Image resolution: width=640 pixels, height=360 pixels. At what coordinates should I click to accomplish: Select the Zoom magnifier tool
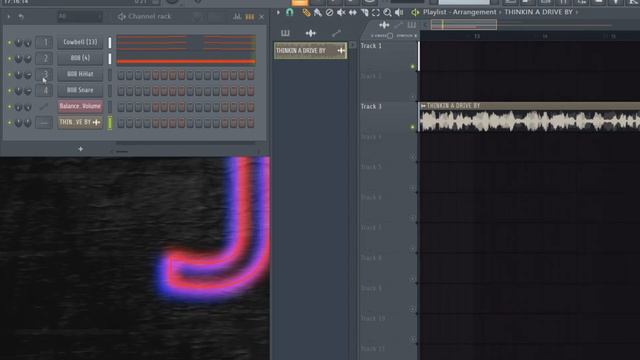coord(387,13)
